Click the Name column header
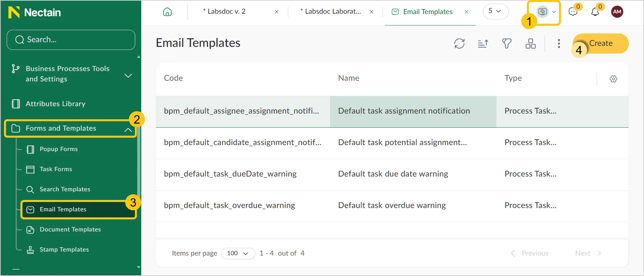This screenshot has width=644, height=276. coord(349,78)
